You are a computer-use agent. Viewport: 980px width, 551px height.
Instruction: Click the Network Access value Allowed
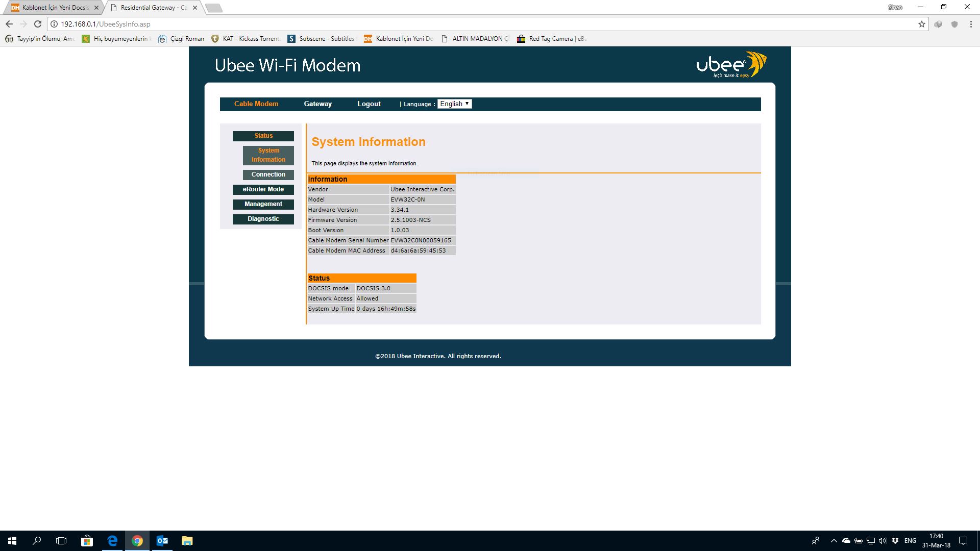click(x=367, y=298)
